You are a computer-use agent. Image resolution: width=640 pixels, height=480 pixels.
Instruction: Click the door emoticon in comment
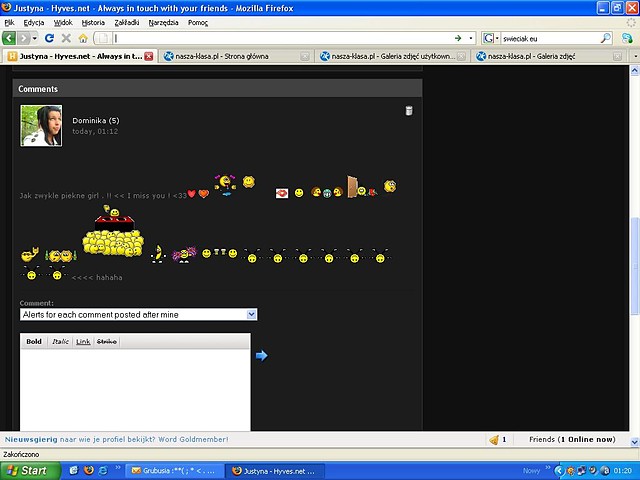[x=352, y=187]
